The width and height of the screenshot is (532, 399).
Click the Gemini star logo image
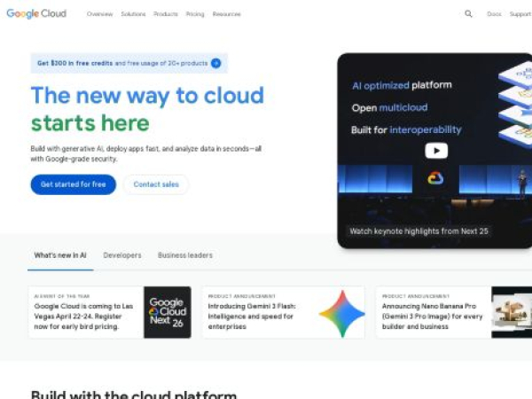(342, 314)
